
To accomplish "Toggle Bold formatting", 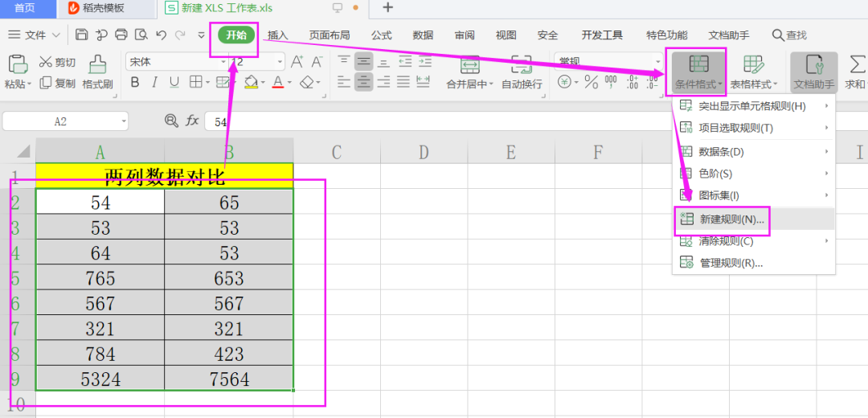I will tap(135, 82).
